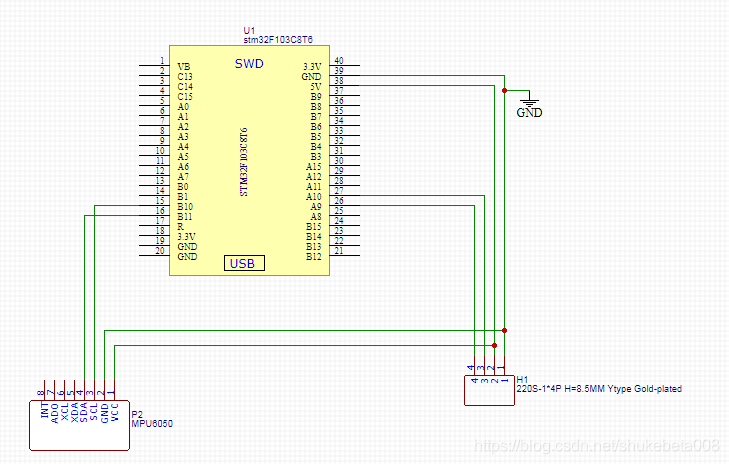Screen dimensions: 729x464
Task: Click the GND pin label on MPU6050
Action: (105, 413)
